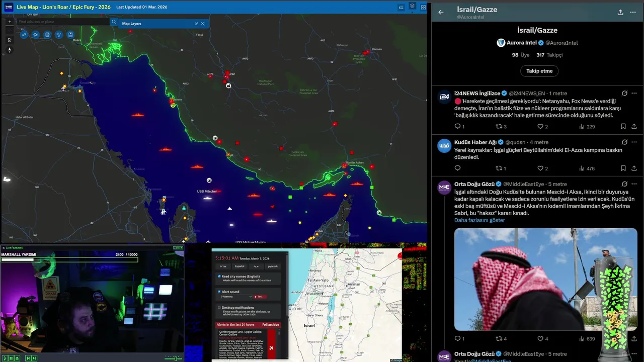
Task: Like the Kudüs Haber Ağı post
Action: [x=540, y=168]
